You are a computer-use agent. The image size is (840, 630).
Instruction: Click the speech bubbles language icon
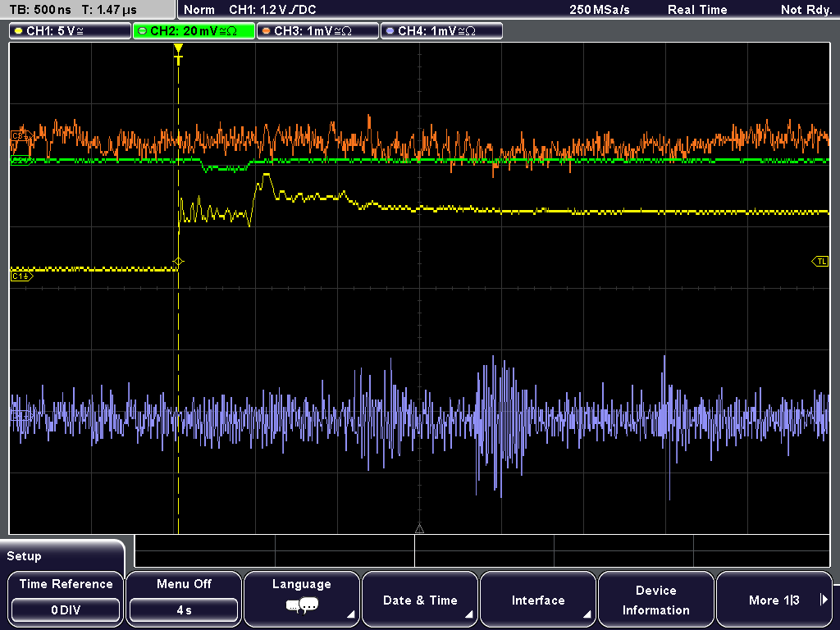[x=302, y=606]
